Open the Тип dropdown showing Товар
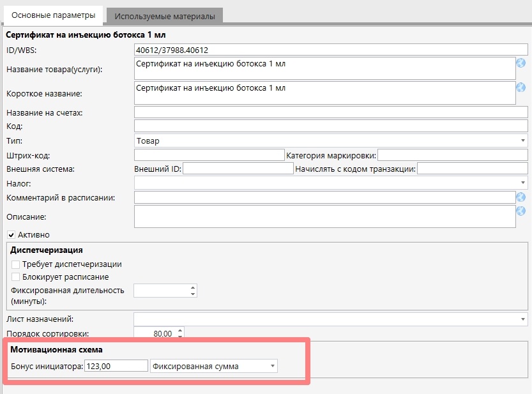 click(x=522, y=140)
